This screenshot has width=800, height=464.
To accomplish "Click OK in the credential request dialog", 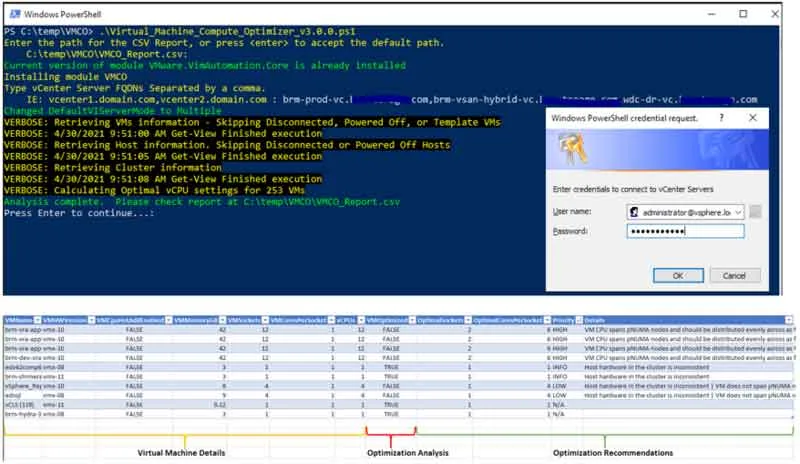I will 678,276.
